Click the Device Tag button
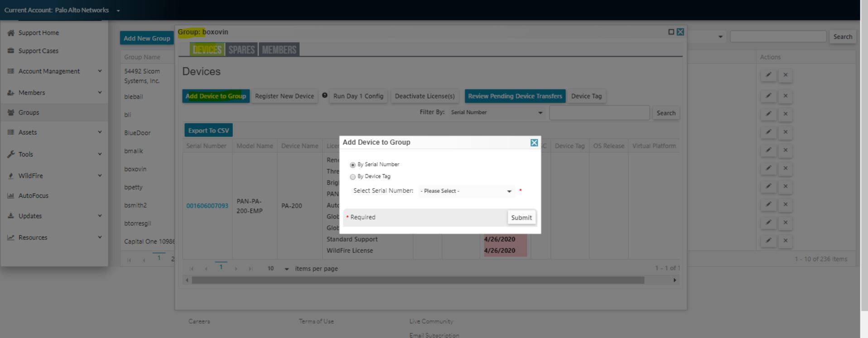 [586, 96]
